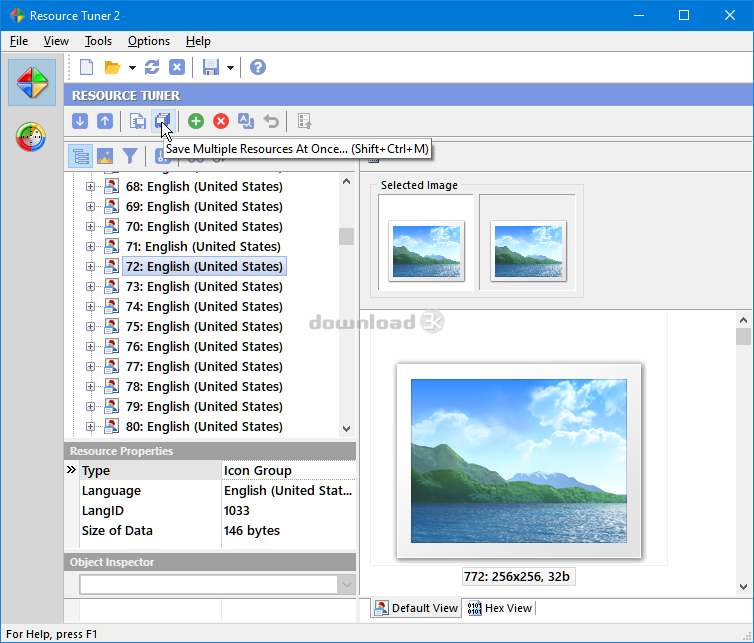Expand tree node 74: English (United States)
This screenshot has height=643, width=754.
pyautogui.click(x=90, y=307)
